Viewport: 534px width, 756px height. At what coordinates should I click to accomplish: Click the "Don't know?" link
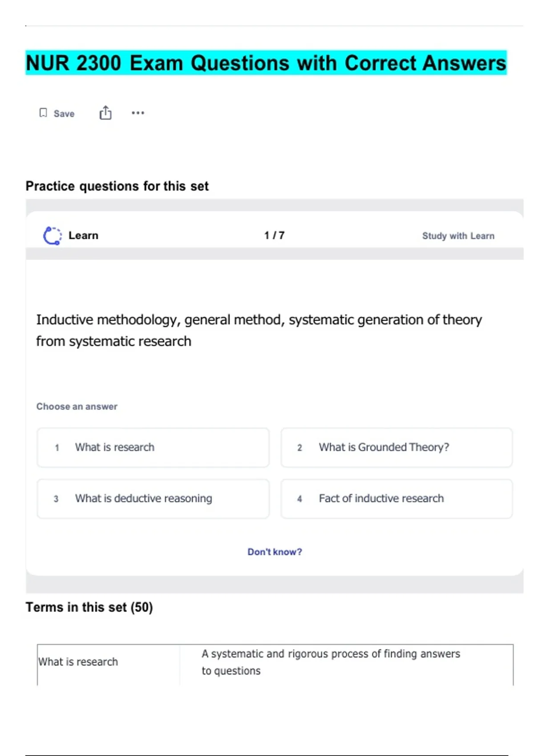click(275, 552)
